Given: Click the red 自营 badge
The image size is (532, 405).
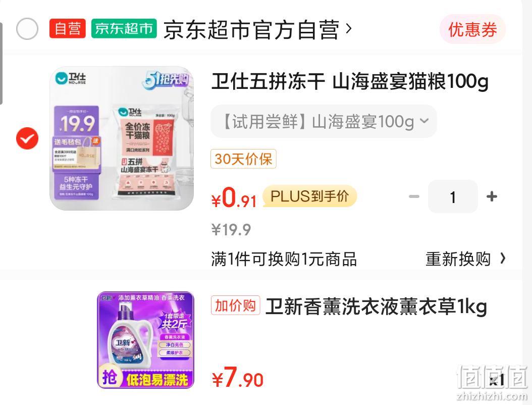Looking at the screenshot, I should tap(67, 28).
